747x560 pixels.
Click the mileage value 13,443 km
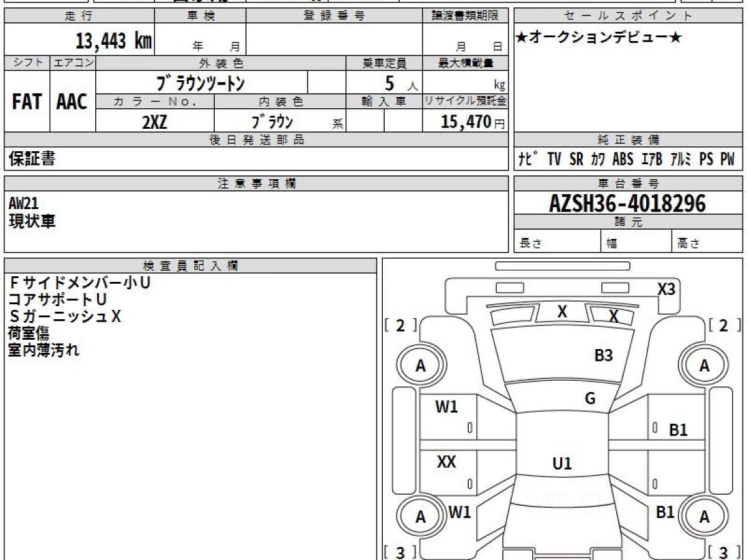click(114, 41)
